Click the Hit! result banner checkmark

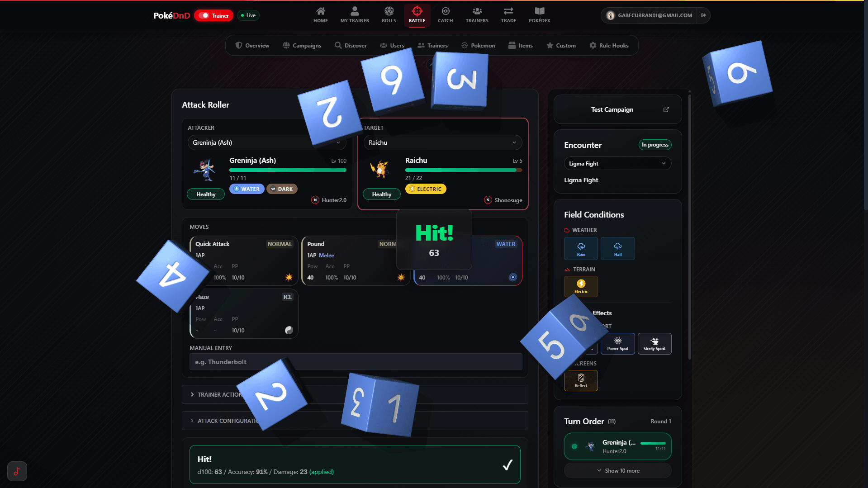pos(508,465)
